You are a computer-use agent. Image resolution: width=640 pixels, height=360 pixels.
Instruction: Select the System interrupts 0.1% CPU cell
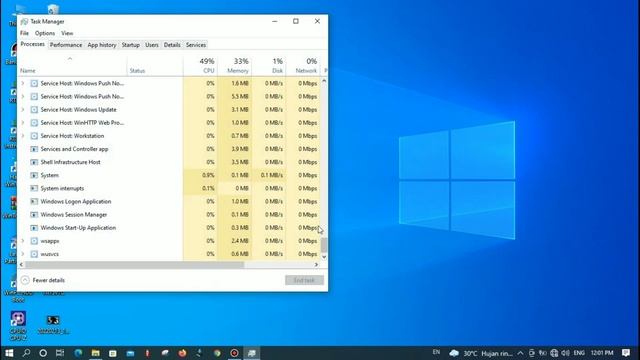click(200, 188)
